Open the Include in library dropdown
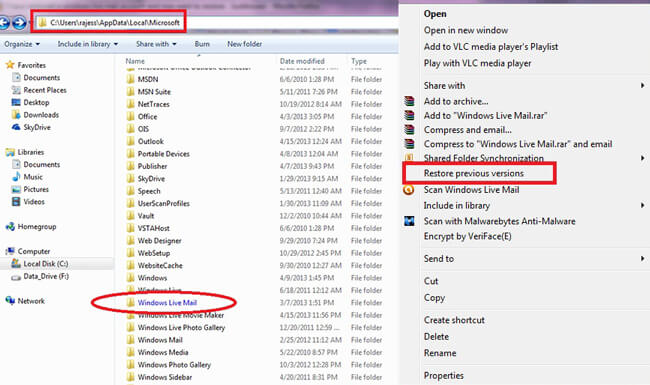Image resolution: width=650 pixels, height=385 pixels. 87,44
